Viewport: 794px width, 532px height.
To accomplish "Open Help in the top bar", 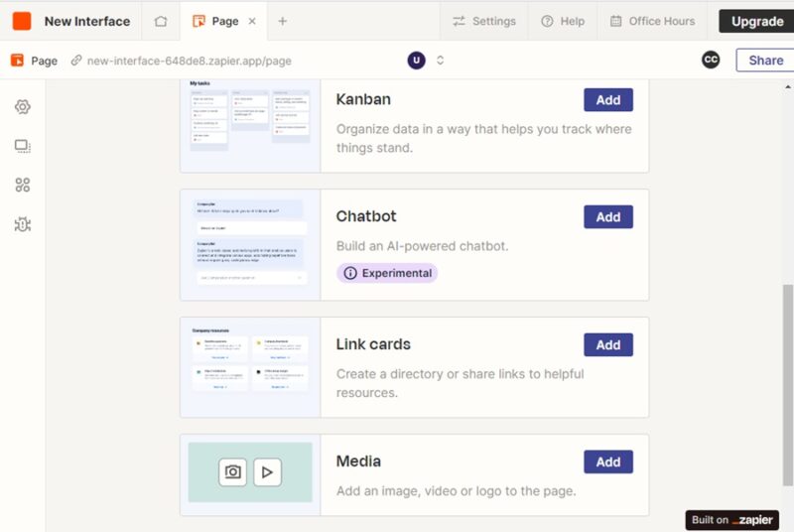I will click(563, 21).
